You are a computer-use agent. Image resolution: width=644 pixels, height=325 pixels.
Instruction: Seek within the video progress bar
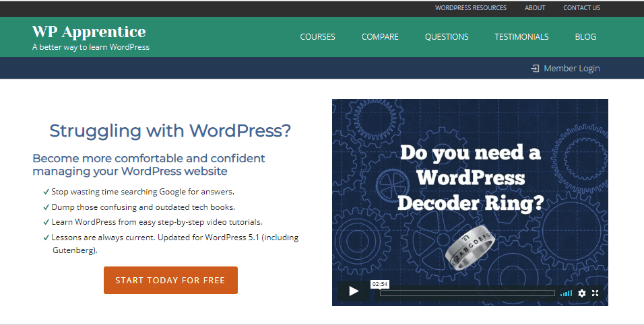[468, 293]
